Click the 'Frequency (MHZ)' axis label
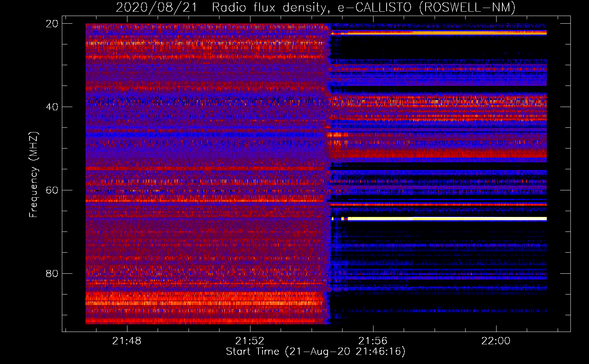 point(33,175)
